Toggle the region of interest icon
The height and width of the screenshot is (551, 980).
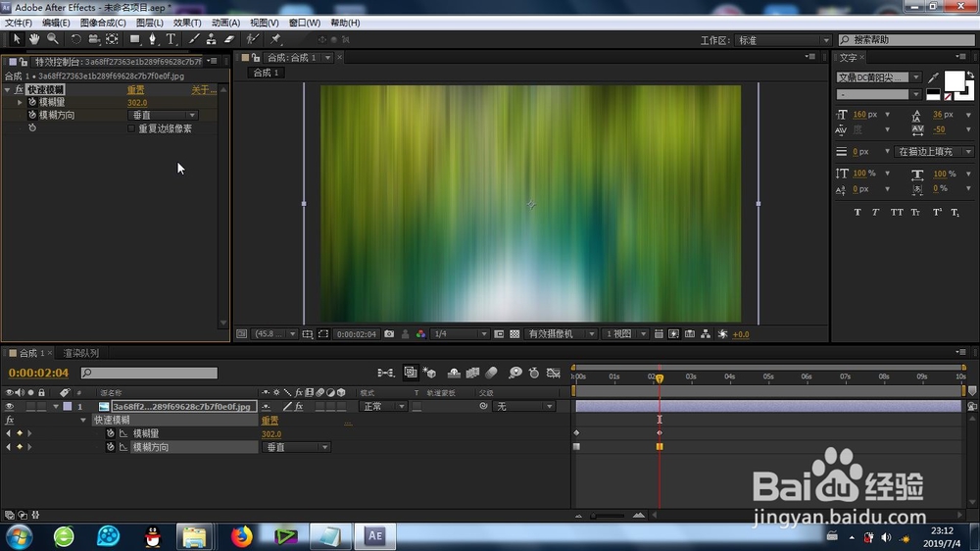tap(499, 334)
